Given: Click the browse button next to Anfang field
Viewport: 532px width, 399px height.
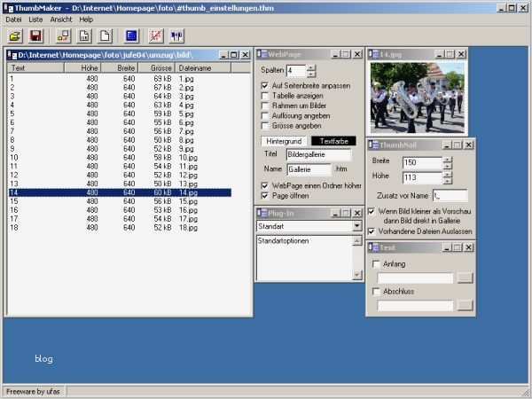Looking at the screenshot, I should click(x=465, y=278).
